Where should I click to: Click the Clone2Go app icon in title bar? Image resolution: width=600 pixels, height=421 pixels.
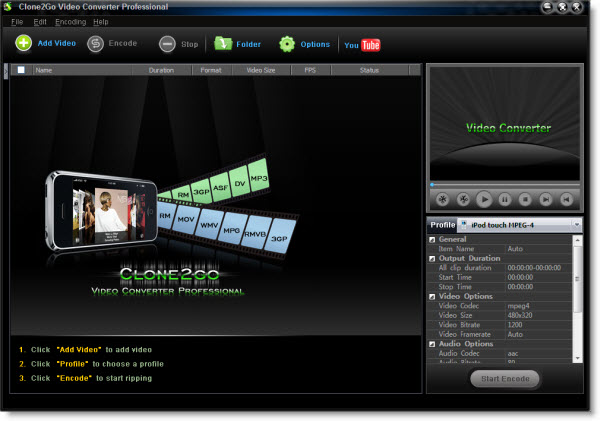click(8, 7)
